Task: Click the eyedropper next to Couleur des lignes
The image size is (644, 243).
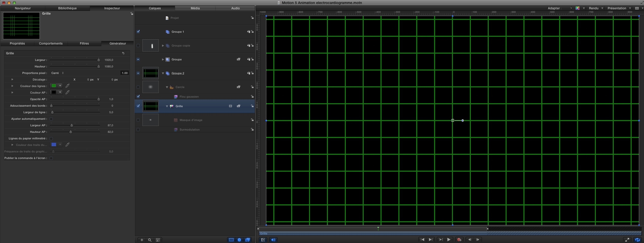Action: pos(67,86)
